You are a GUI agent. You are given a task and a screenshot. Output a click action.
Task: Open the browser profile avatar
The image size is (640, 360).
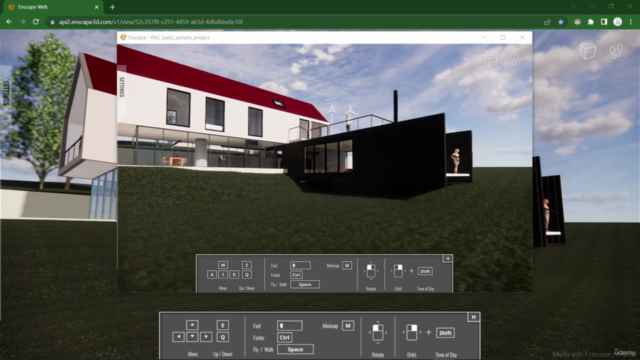click(618, 22)
